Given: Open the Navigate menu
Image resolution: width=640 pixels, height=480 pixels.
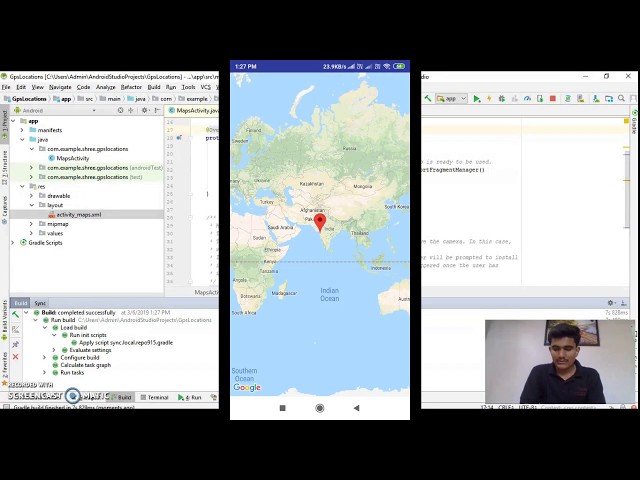Looking at the screenshot, I should [x=60, y=87].
